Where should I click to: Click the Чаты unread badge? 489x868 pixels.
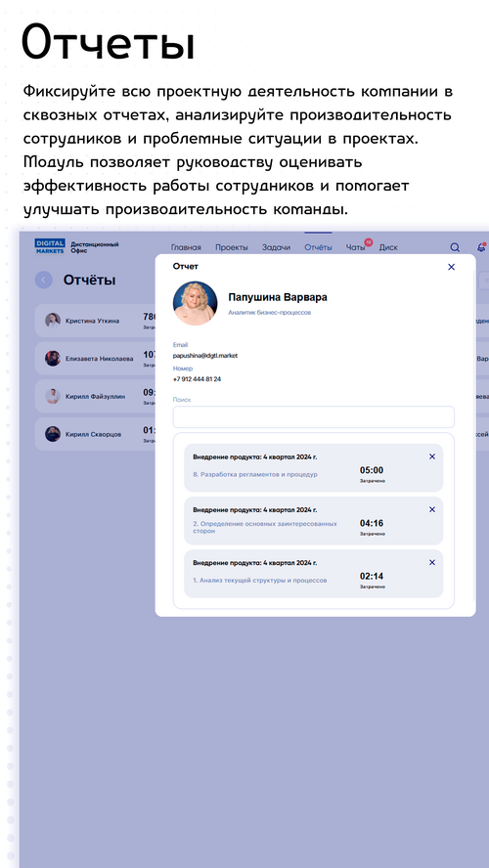pos(369,241)
